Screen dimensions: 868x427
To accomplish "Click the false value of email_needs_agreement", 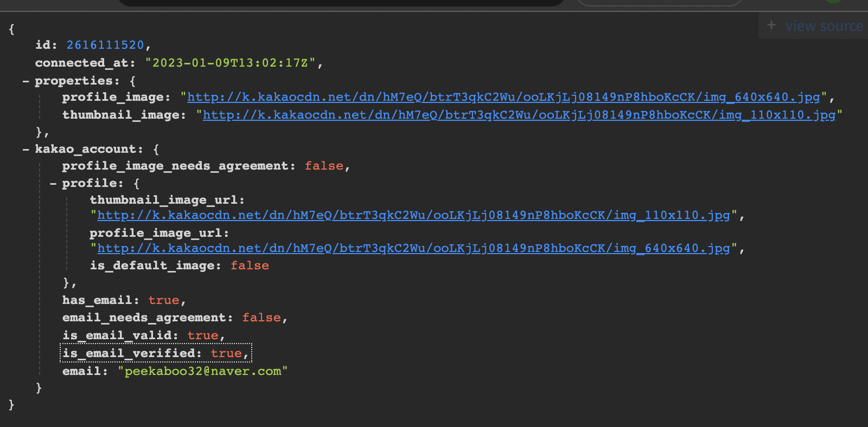I will coord(261,318).
